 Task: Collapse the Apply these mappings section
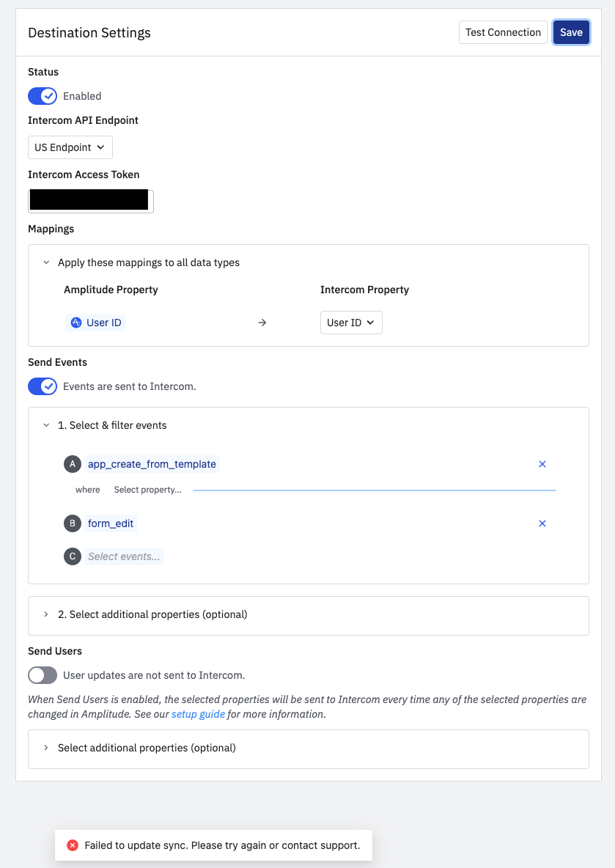click(x=47, y=262)
